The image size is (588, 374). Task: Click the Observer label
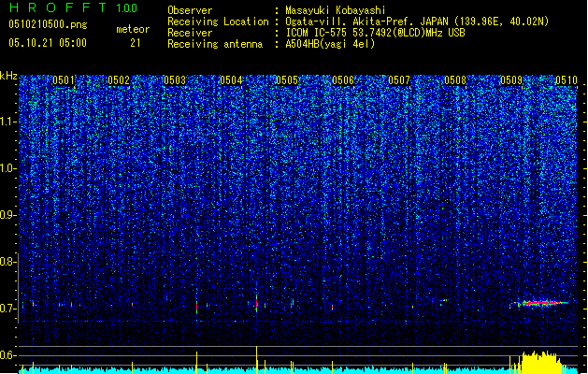click(190, 10)
